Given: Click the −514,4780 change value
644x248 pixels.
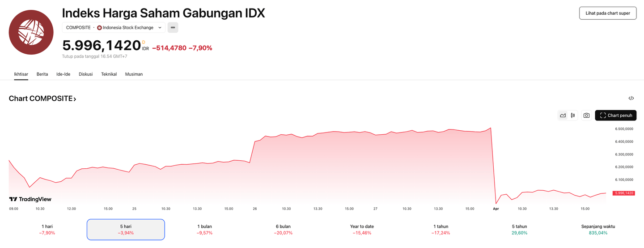Looking at the screenshot, I should tap(169, 48).
